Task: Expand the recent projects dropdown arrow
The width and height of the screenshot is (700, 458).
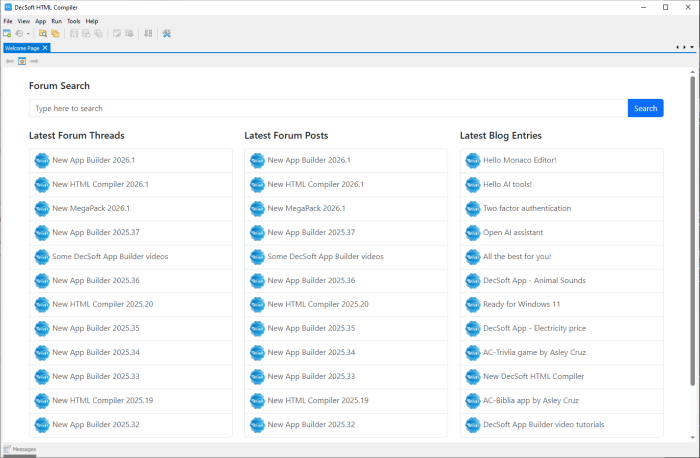Action: point(28,34)
